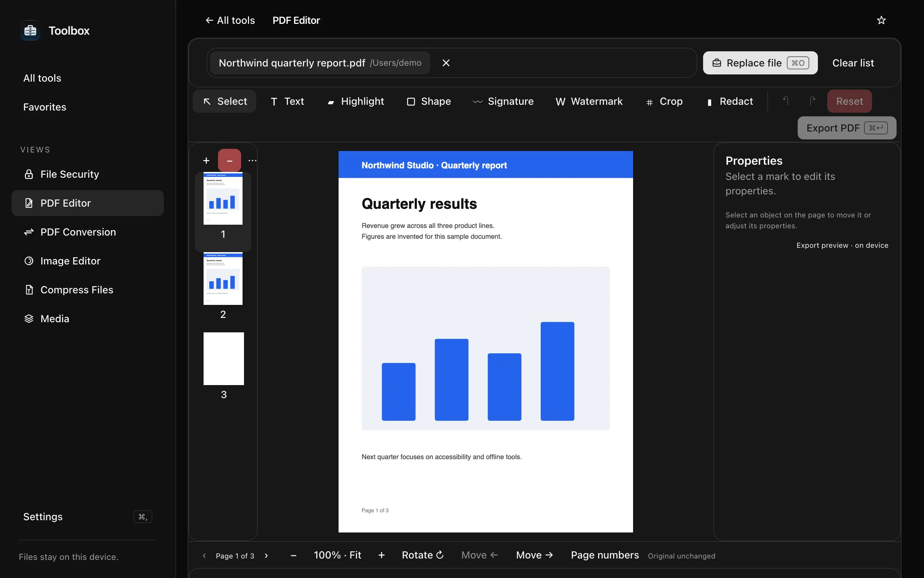Image resolution: width=924 pixels, height=578 pixels.
Task: Go back to All tools
Action: pos(230,20)
